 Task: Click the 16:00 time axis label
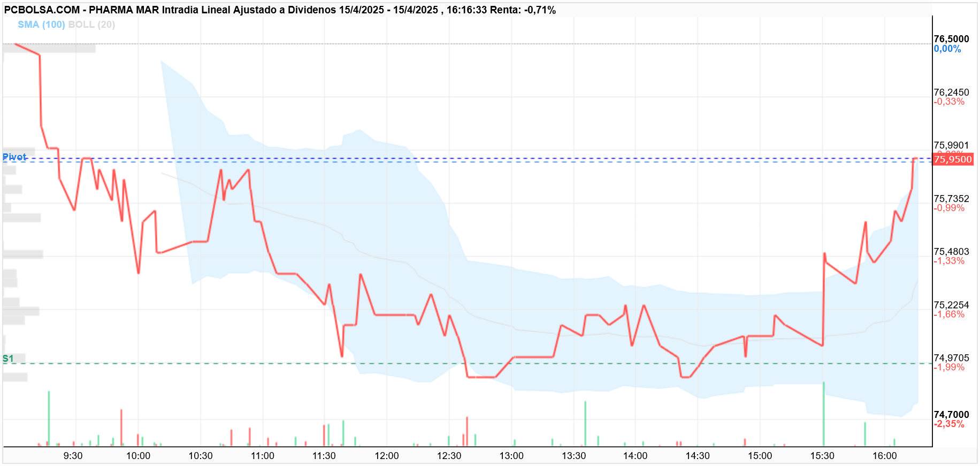[885, 456]
